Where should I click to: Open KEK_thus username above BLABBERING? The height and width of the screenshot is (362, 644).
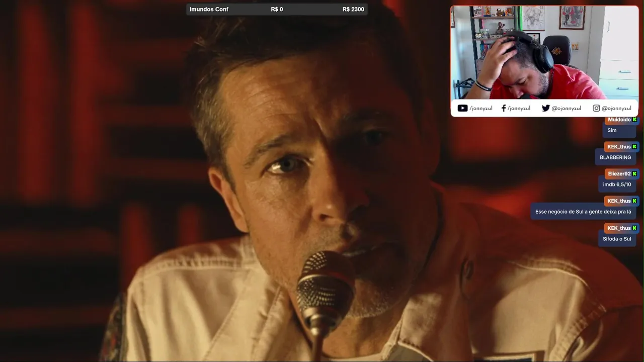point(619,147)
